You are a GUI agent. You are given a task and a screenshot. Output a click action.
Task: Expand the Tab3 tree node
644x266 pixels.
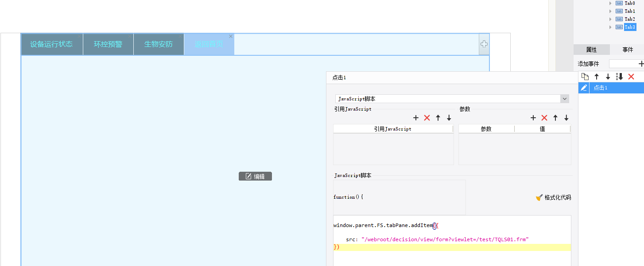pyautogui.click(x=610, y=27)
